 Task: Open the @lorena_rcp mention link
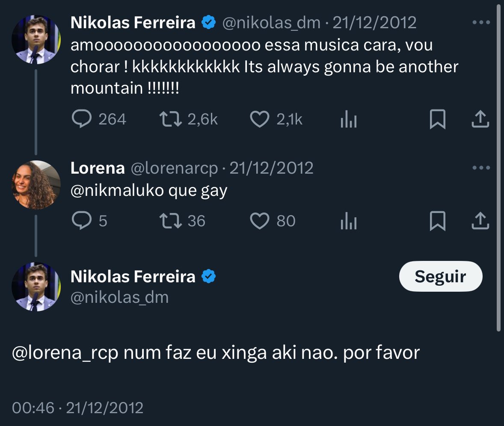[65, 353]
